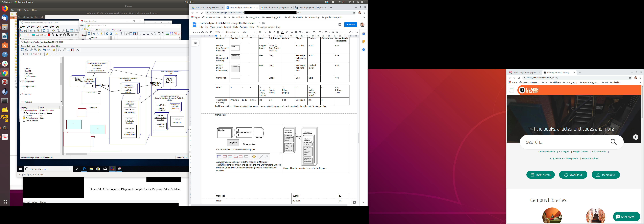Select the Cut scissors tool in Deployment window
Screen dimensions: 644x224
pos(31,50)
